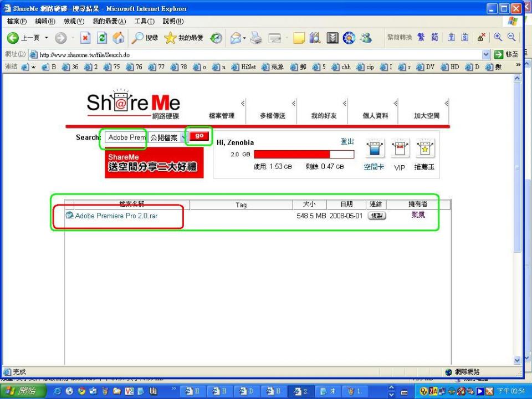Click the 推薦王 star robot icon

tap(425, 148)
